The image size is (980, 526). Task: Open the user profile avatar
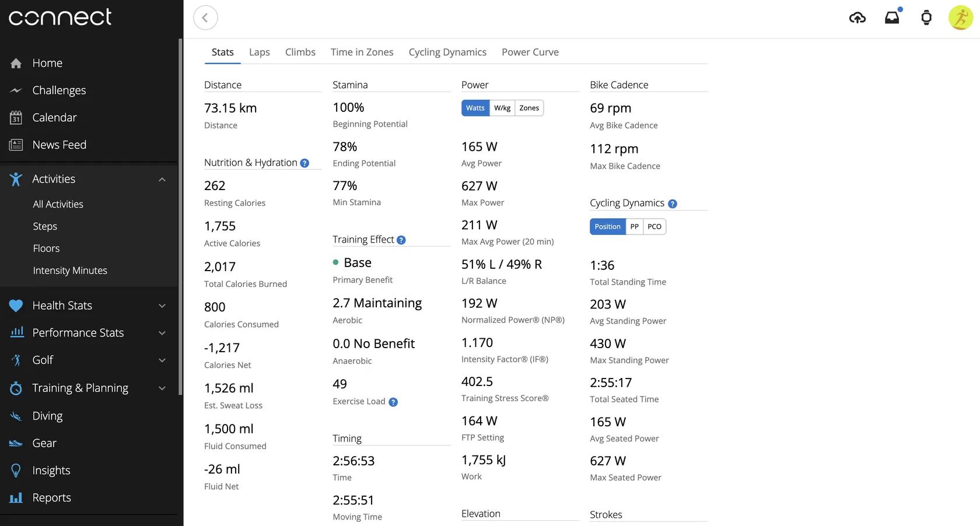tap(960, 18)
